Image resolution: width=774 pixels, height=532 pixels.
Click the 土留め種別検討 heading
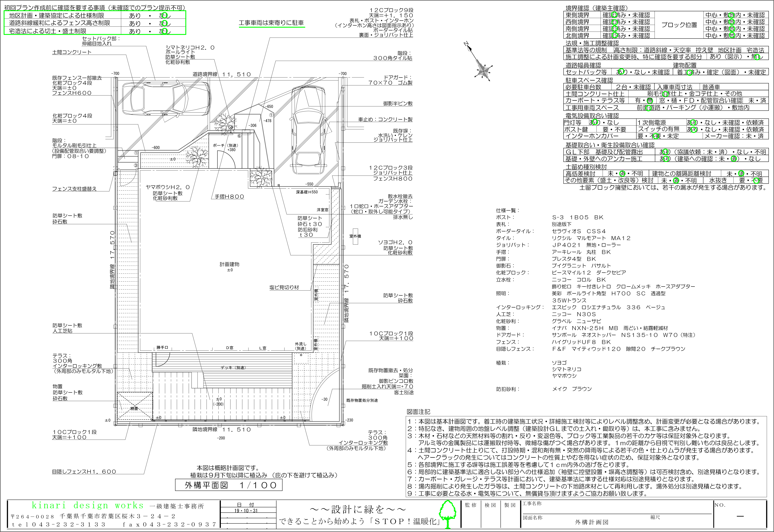(586, 167)
